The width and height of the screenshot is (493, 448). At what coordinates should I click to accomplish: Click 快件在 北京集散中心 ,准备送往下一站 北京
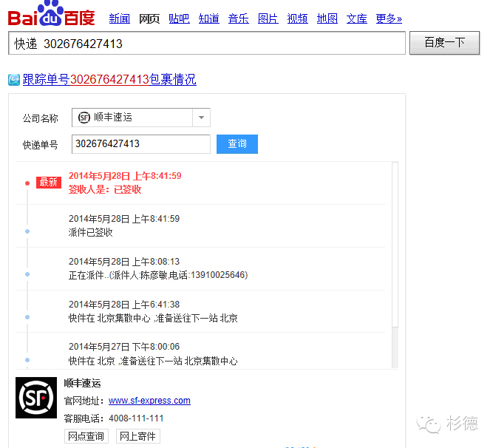153,318
